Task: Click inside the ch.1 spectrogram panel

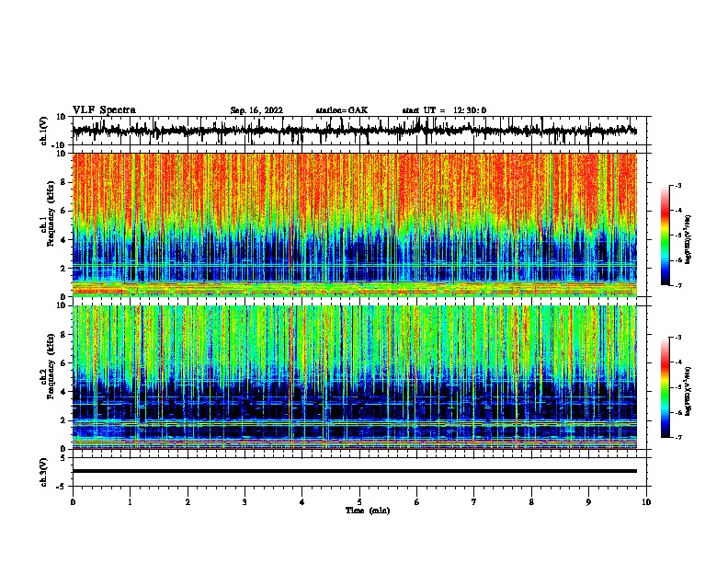Action: (x=354, y=224)
